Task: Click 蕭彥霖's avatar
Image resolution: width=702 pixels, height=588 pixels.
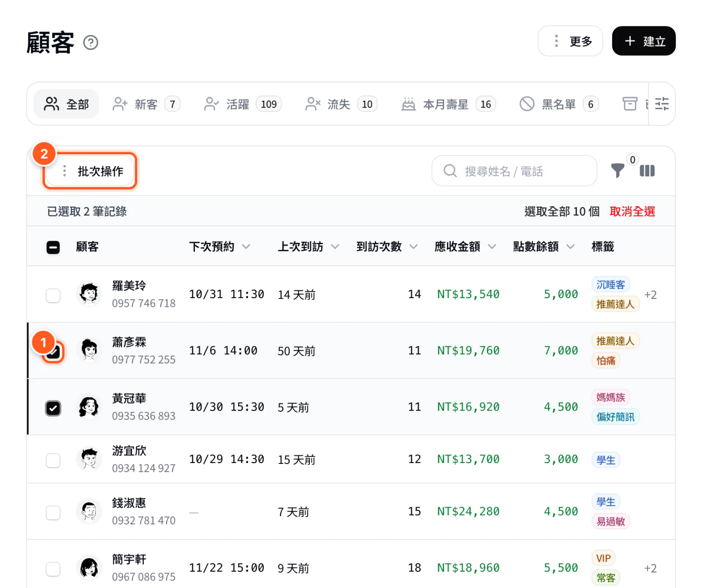Action: point(89,350)
